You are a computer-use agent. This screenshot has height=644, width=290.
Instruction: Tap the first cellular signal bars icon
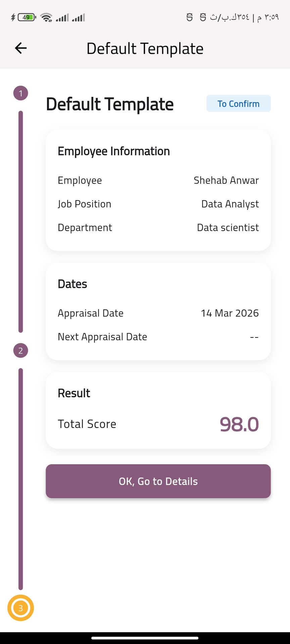point(62,17)
